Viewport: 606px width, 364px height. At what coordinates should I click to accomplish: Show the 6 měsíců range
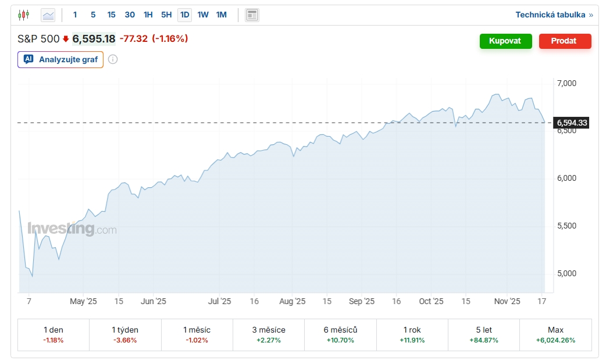pyautogui.click(x=340, y=334)
